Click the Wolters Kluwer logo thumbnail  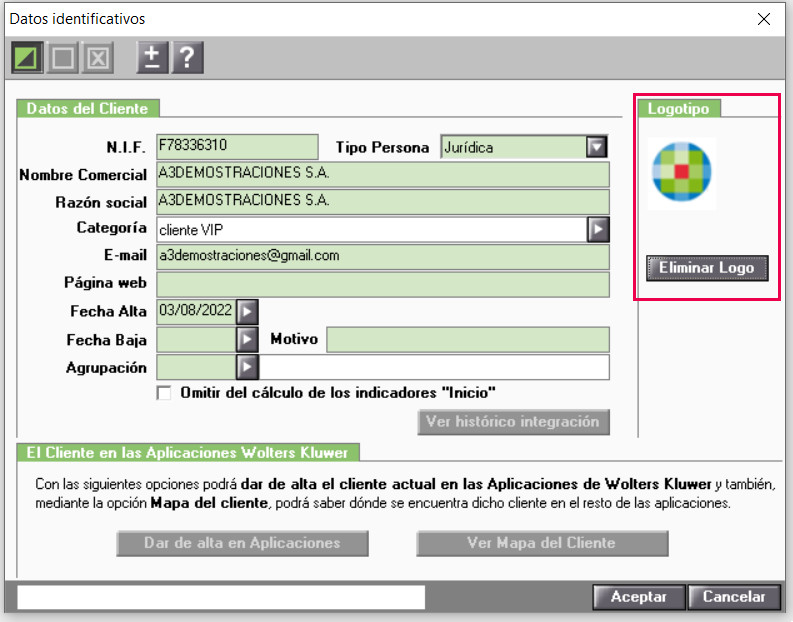682,172
